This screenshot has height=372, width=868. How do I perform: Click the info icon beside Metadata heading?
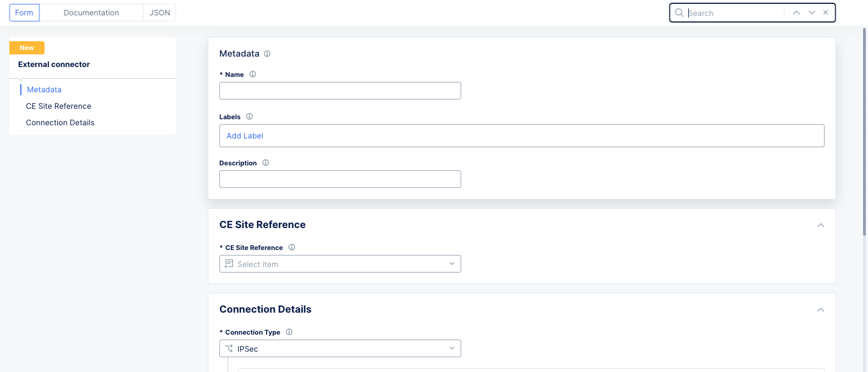(267, 54)
